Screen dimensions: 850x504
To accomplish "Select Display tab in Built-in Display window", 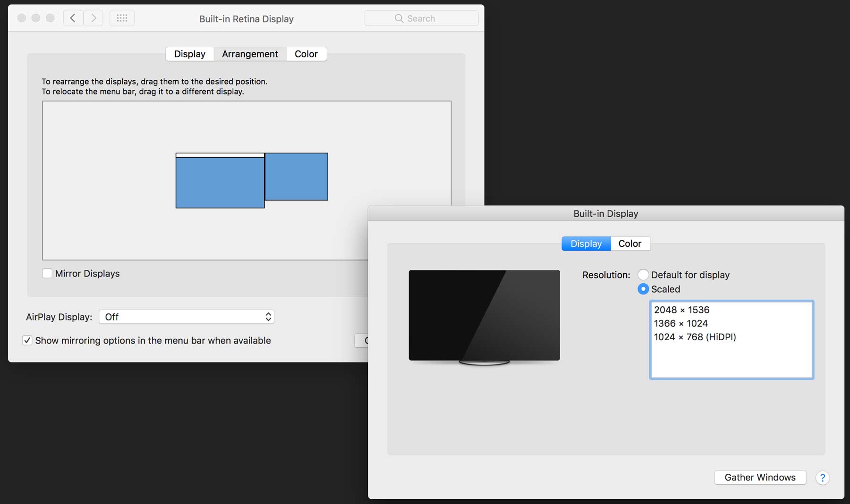I will [586, 244].
